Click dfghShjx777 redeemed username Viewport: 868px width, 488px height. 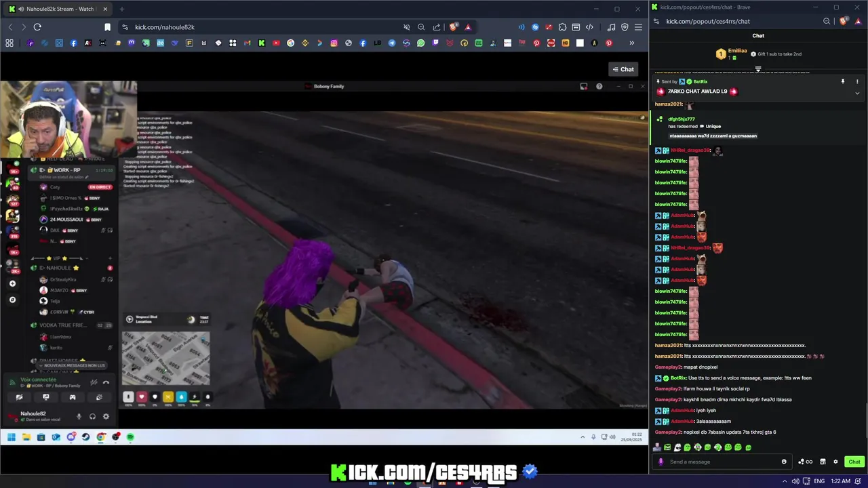682,119
